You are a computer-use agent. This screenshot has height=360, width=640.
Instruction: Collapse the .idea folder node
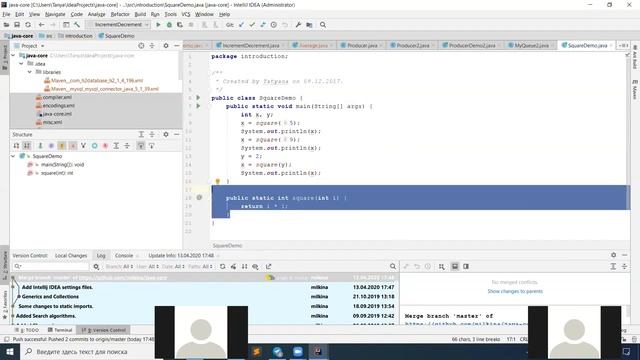coord(22,64)
